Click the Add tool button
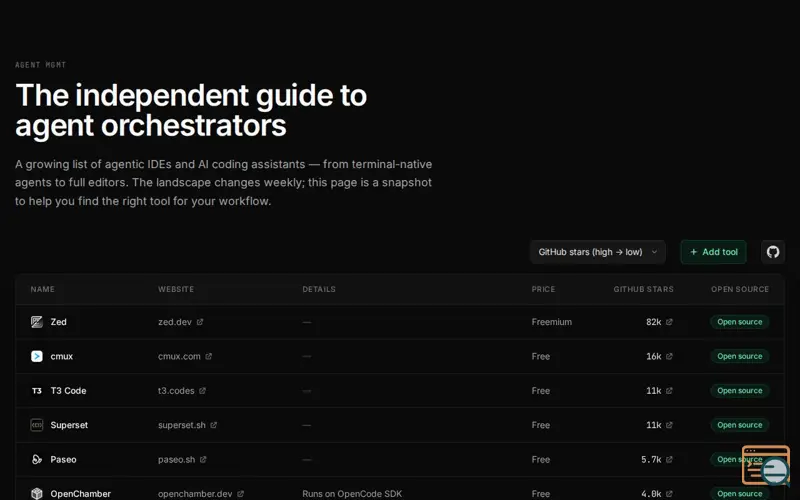This screenshot has width=800, height=500. 713,252
